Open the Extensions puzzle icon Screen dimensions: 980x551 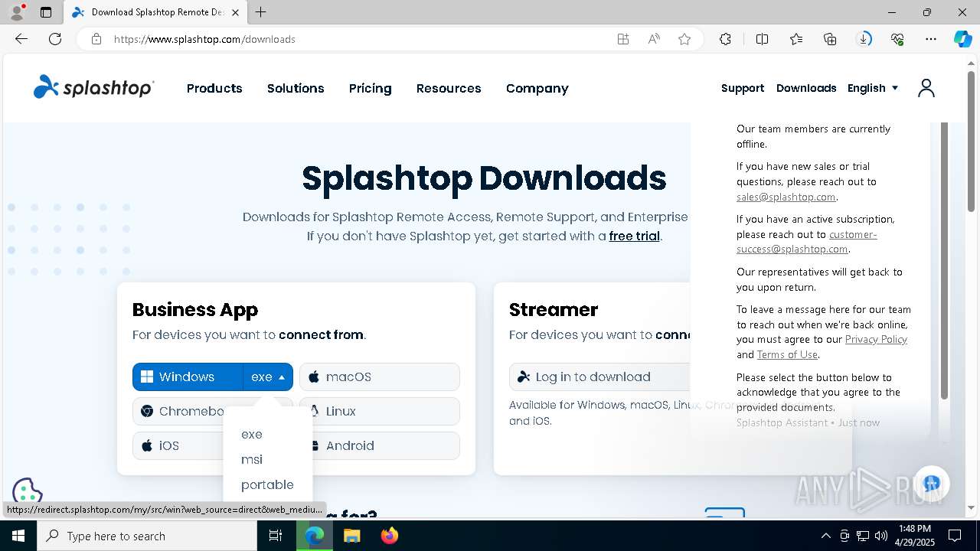725,39
